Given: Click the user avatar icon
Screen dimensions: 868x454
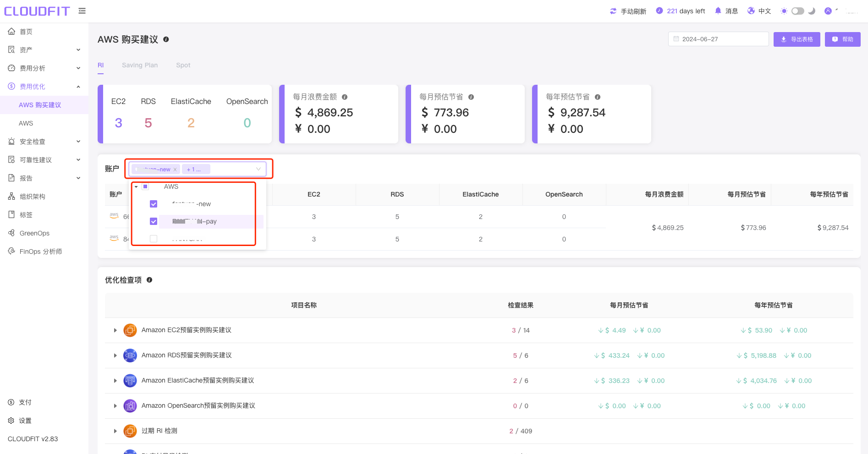Looking at the screenshot, I should (x=828, y=11).
